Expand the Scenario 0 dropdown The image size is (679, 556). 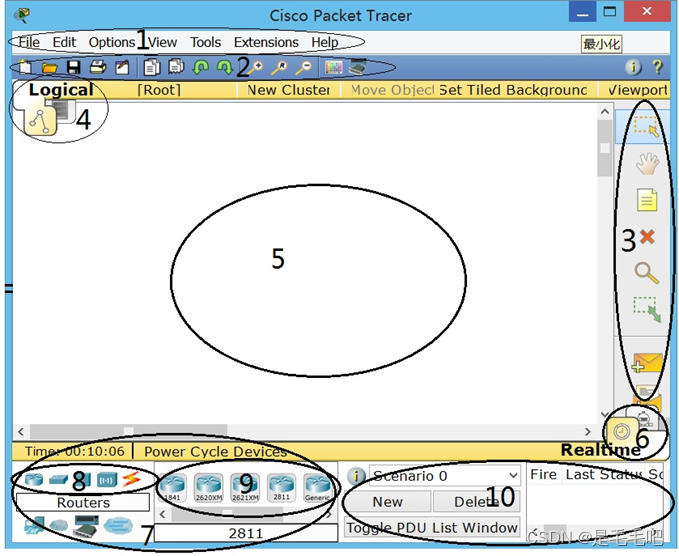pyautogui.click(x=514, y=475)
